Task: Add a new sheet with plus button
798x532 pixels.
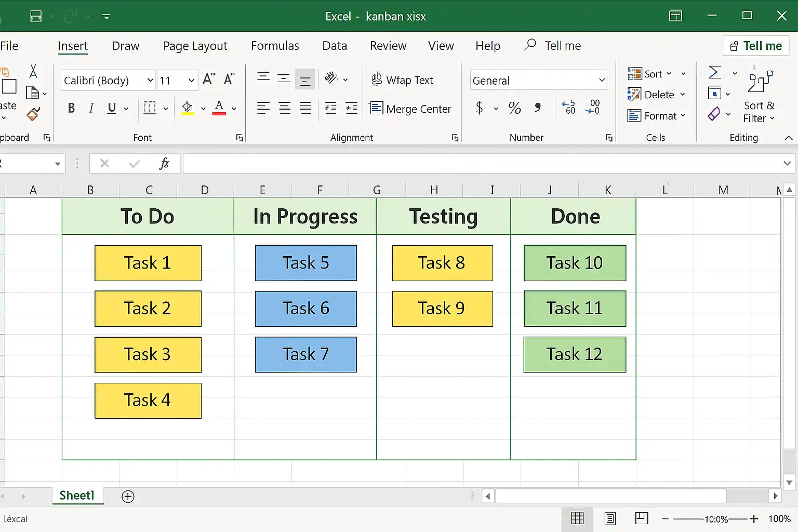Action: (128, 496)
